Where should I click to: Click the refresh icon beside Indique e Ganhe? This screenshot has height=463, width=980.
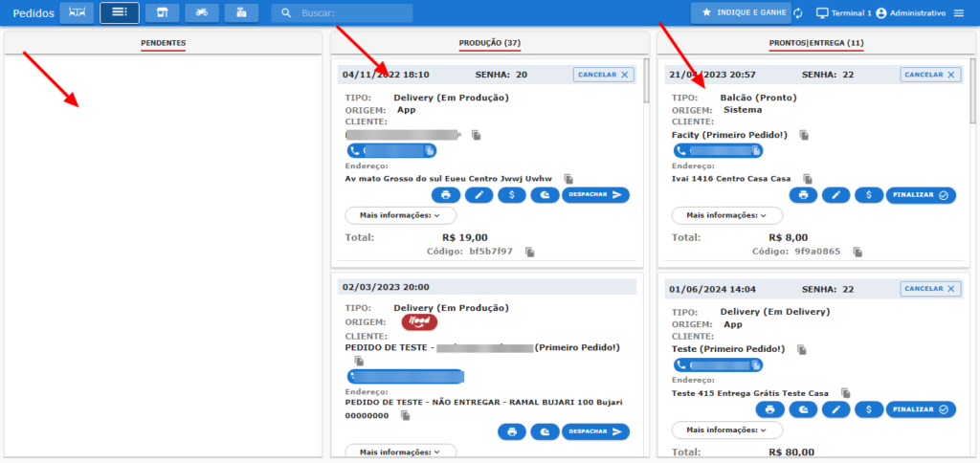click(797, 12)
